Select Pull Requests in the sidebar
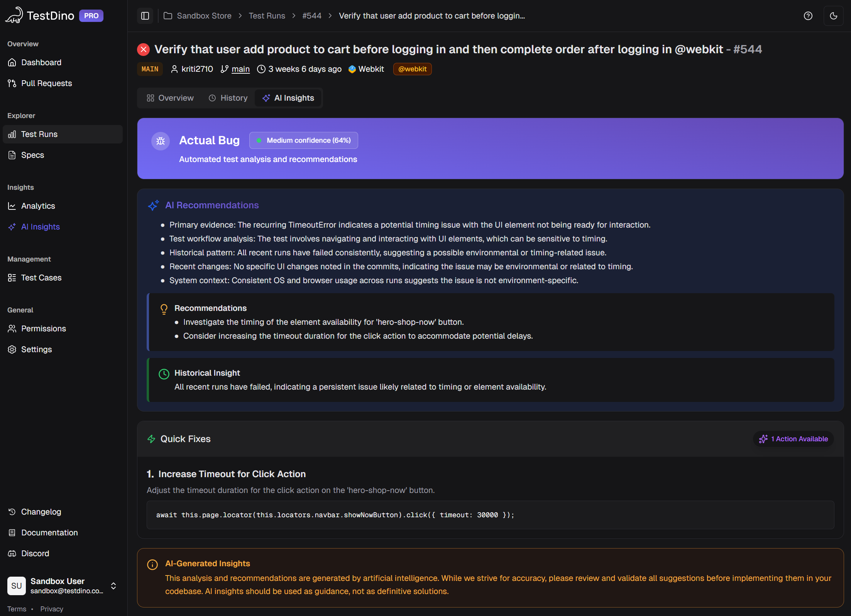 pyautogui.click(x=46, y=83)
